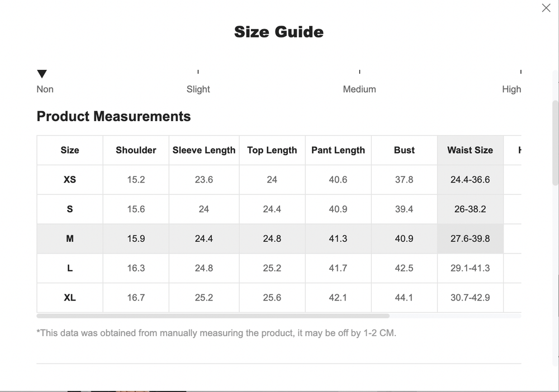The image size is (559, 392).
Task: Select the Medium stretch tick mark
Action: pos(358,71)
